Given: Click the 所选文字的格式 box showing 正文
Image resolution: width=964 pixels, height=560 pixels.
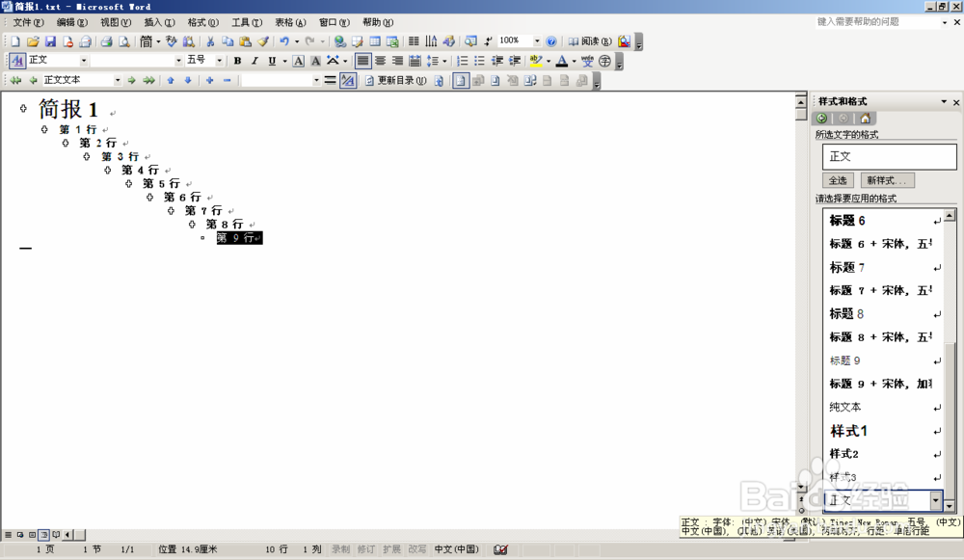Looking at the screenshot, I should (x=890, y=157).
